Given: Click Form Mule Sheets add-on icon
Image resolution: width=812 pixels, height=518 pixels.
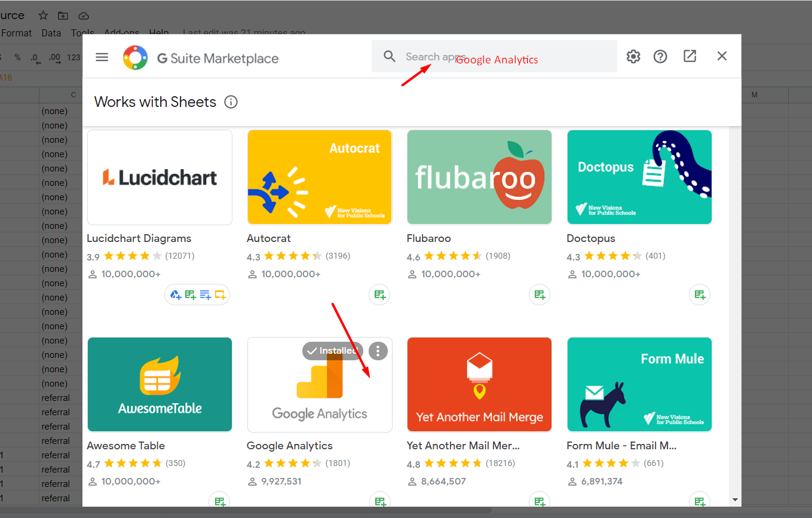Looking at the screenshot, I should point(700,501).
